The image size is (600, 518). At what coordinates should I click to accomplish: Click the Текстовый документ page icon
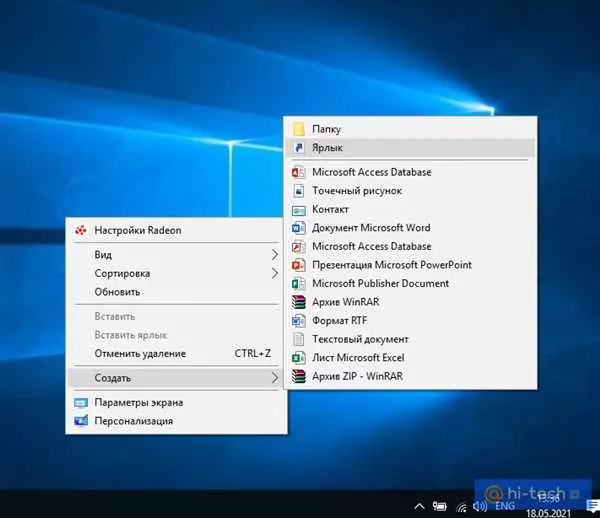coord(298,339)
